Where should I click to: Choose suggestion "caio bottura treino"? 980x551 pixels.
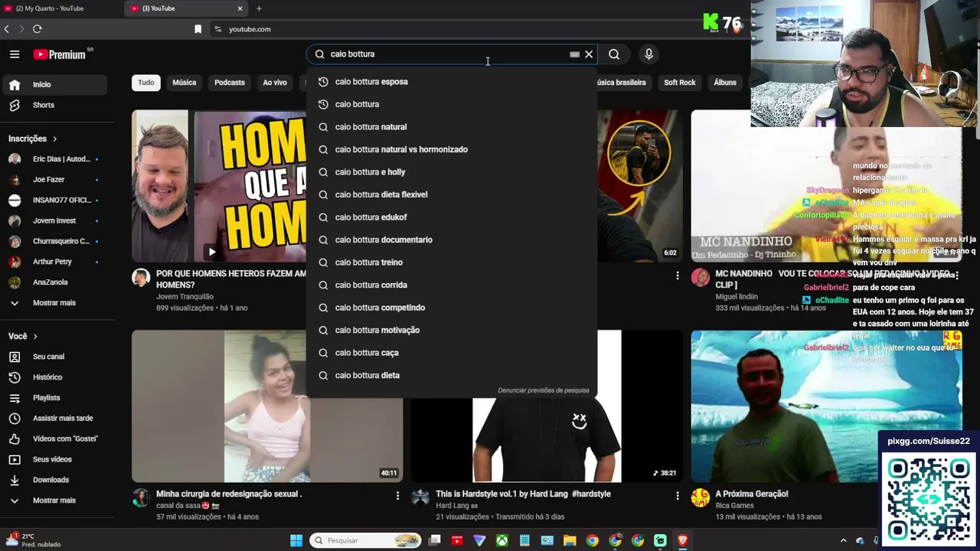coord(452,262)
